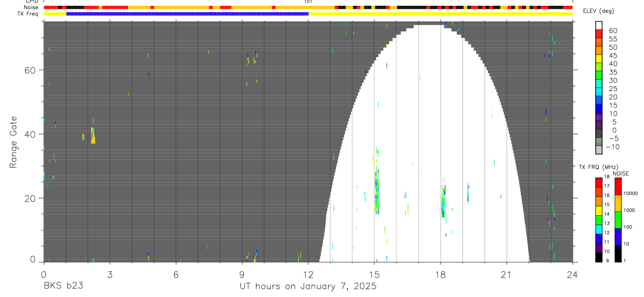Image resolution: width=644 pixels, height=297 pixels.
Task: Click x-axis tick label '3'
Action: tap(110, 274)
